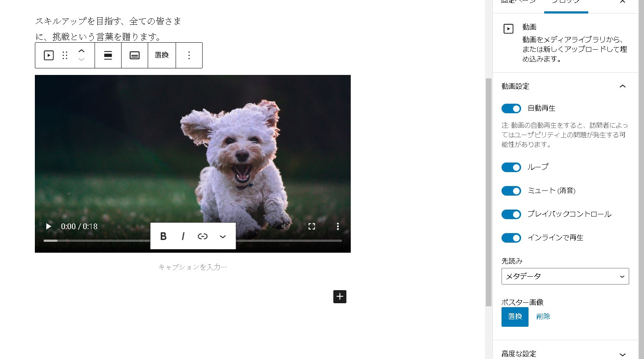The width and height of the screenshot is (644, 359).
Task: Open the 先読み preload dropdown
Action: (565, 276)
